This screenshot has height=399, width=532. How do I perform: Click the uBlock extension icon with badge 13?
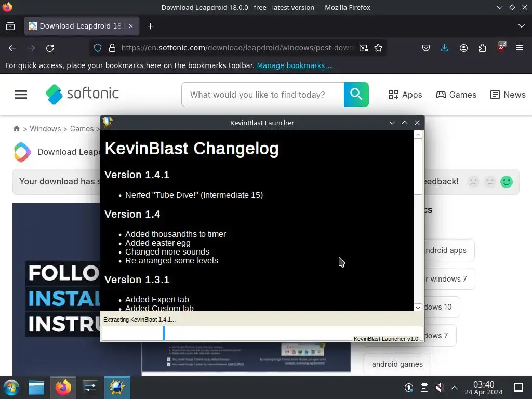(x=501, y=47)
